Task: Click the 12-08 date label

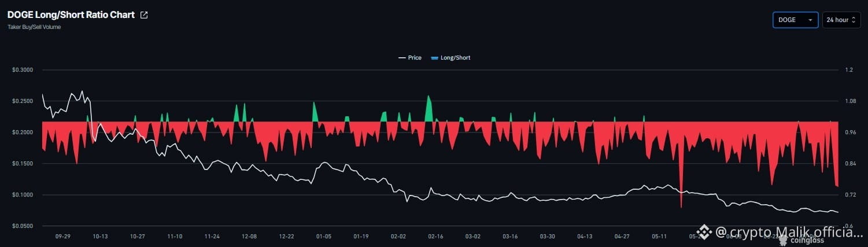Action: tap(249, 237)
